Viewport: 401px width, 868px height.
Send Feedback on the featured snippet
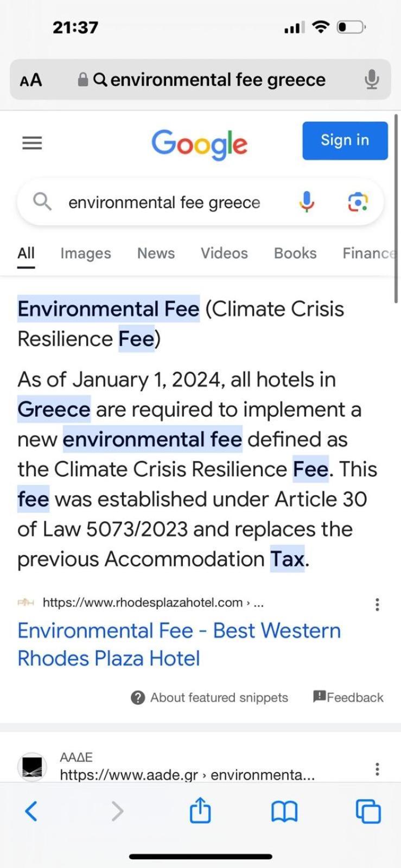pyautogui.click(x=348, y=697)
